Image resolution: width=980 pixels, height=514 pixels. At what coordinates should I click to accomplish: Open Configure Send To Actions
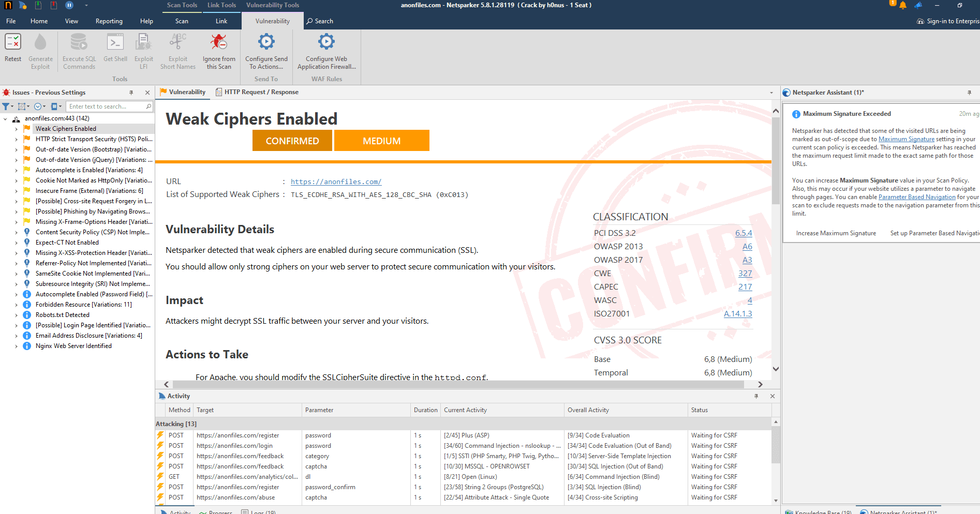coord(266,51)
